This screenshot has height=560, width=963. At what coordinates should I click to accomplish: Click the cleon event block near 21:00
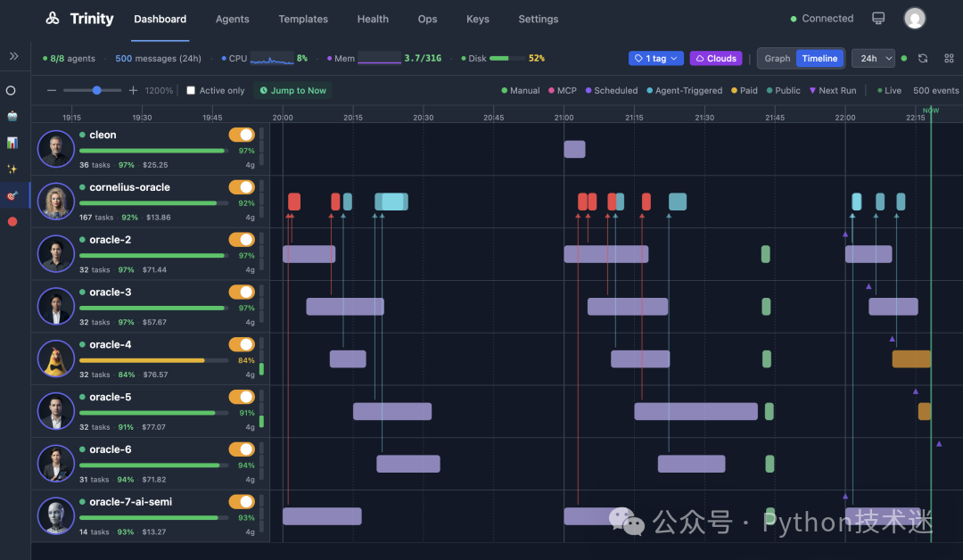[x=575, y=149]
